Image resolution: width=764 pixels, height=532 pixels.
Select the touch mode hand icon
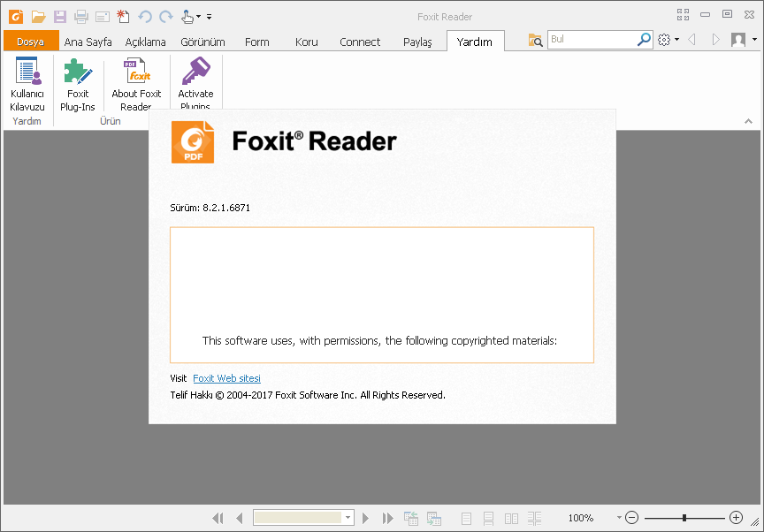coord(187,17)
